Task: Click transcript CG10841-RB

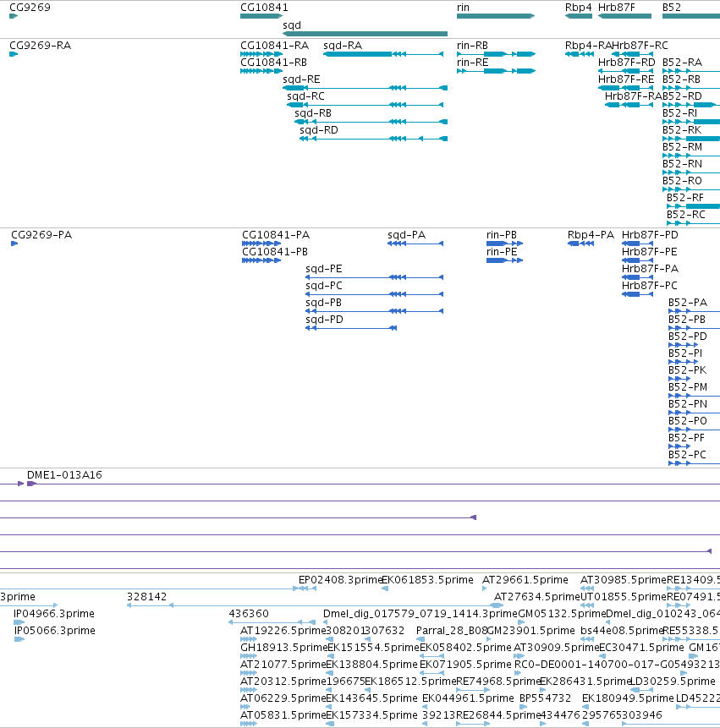Action: [261, 71]
